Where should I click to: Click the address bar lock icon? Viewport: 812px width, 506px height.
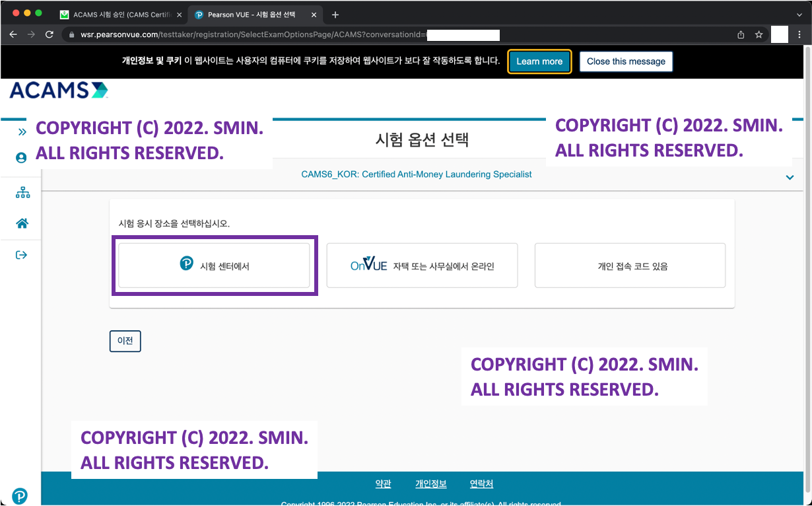click(71, 34)
